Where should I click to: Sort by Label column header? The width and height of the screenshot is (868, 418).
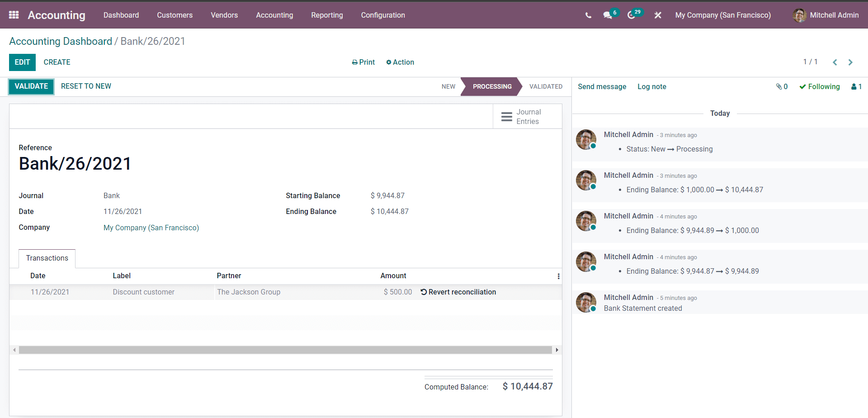tap(122, 276)
